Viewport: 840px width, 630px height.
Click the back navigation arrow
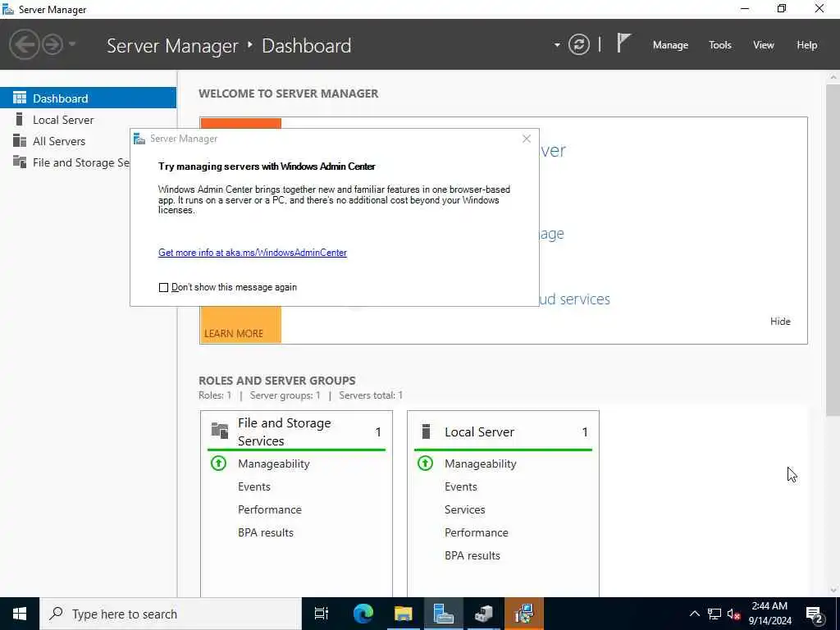25,44
